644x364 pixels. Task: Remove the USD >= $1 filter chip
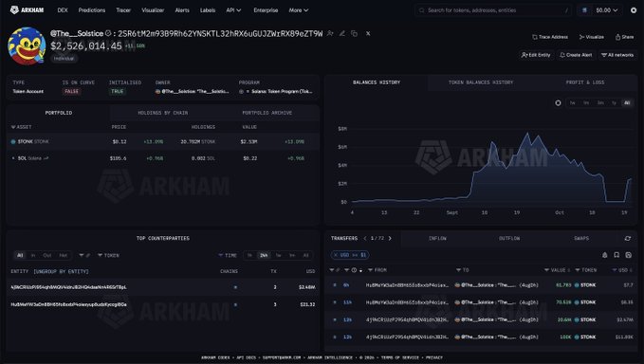pos(336,255)
